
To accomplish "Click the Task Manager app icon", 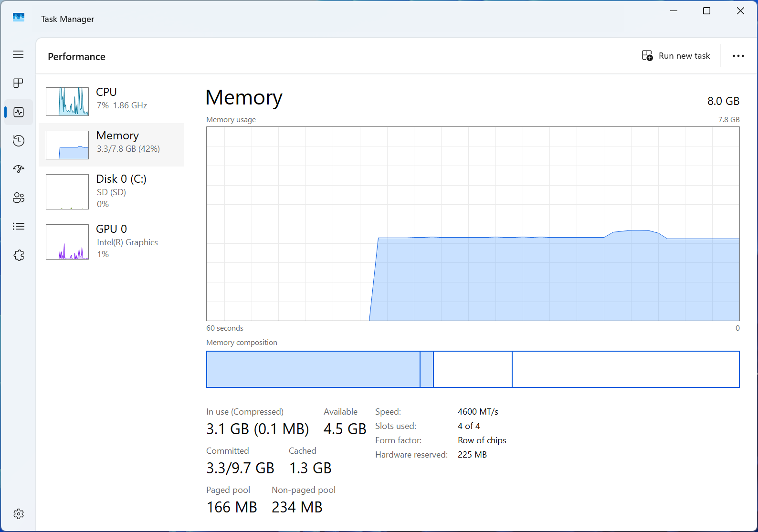I will pos(19,18).
